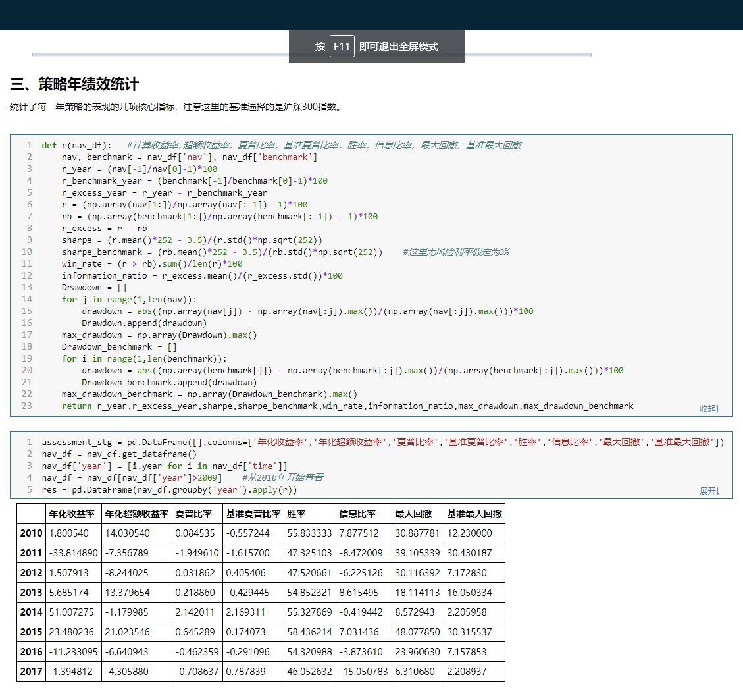
Task: Collapse first code block via 收起 link
Action: point(709,408)
